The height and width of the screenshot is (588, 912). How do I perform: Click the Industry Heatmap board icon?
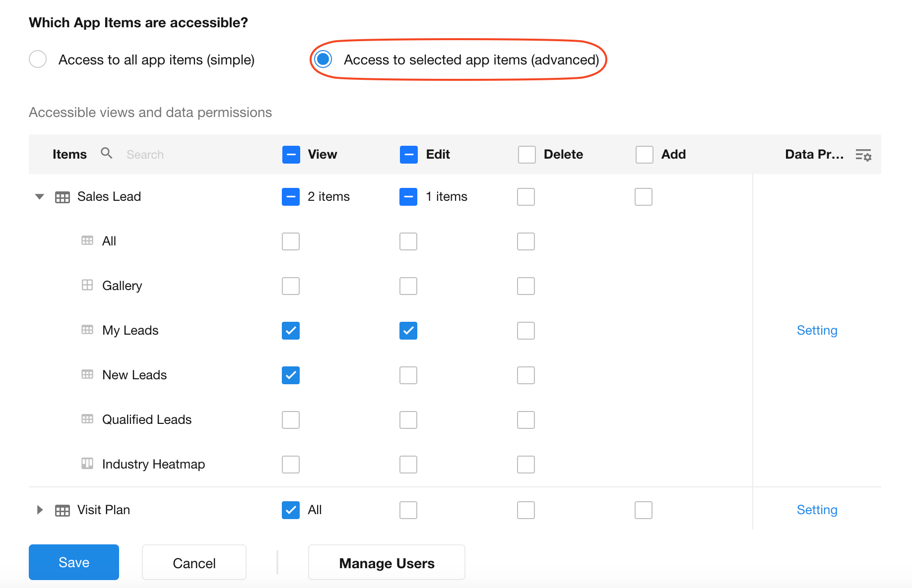(x=87, y=464)
